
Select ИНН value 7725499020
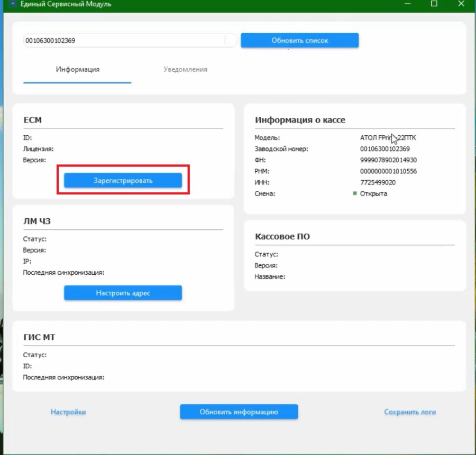pos(378,182)
